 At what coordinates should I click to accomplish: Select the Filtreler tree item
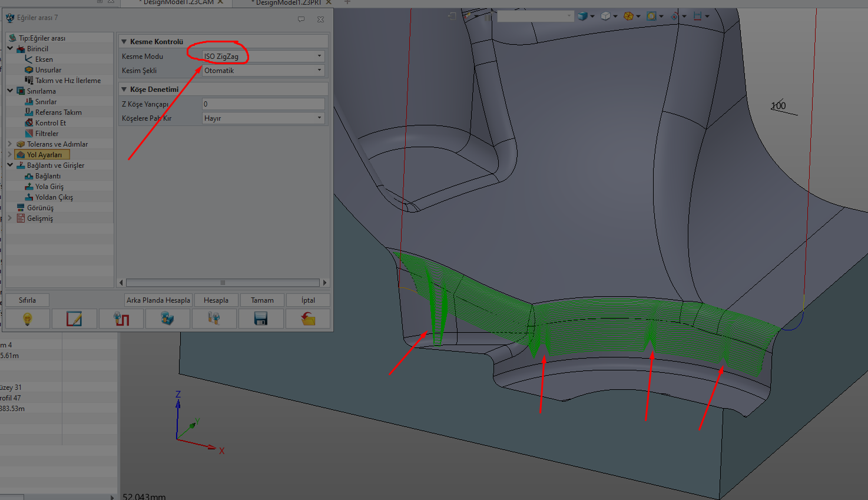[47, 134]
